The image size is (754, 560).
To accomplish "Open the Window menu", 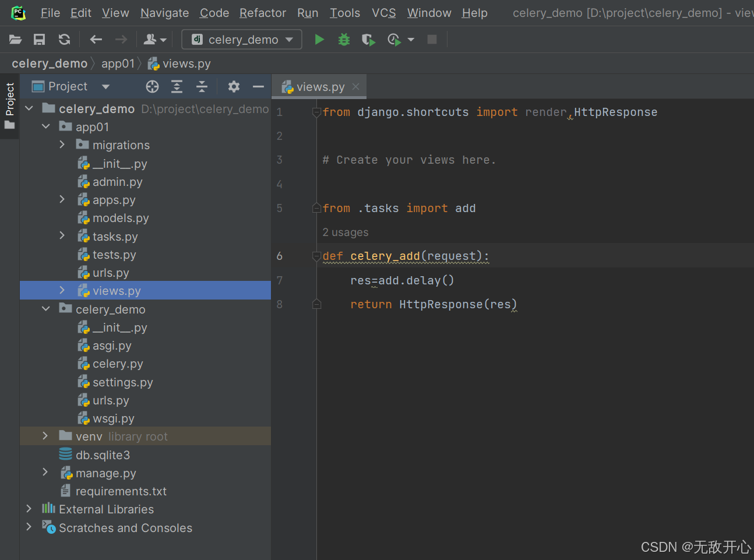I will coord(429,13).
